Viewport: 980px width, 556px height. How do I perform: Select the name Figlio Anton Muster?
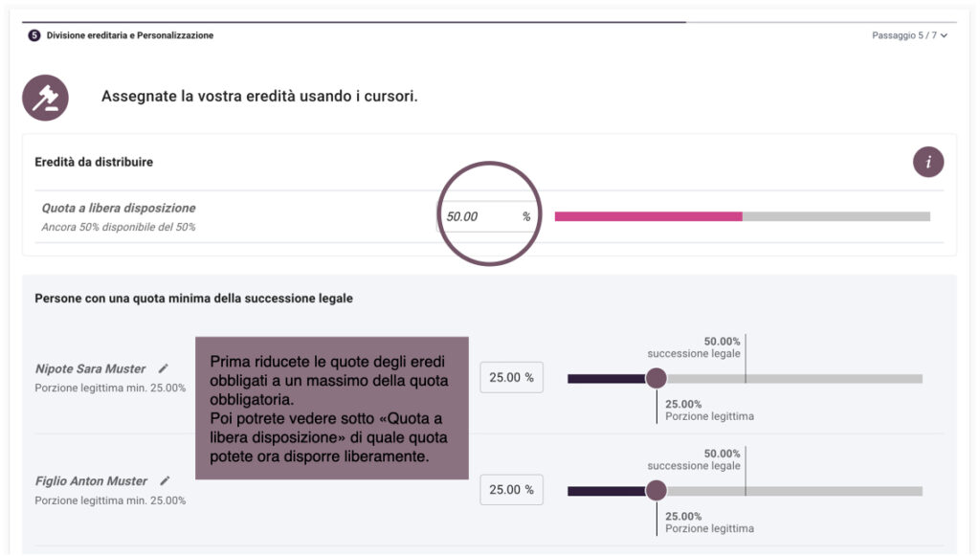(x=91, y=481)
